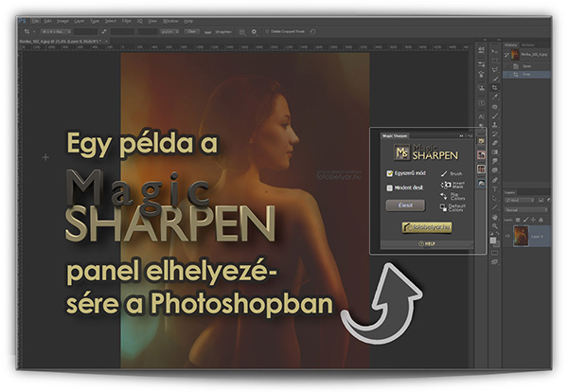
Task: Select the Lasso tool
Action: click(494, 69)
